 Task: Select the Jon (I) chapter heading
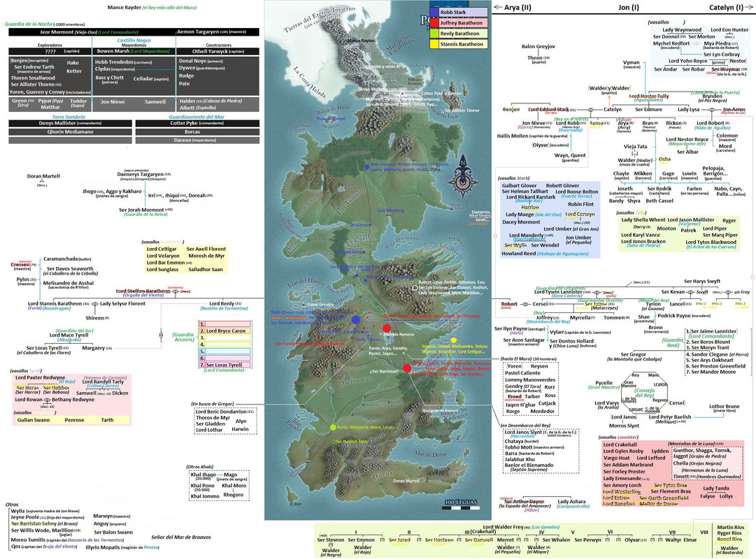tap(629, 7)
